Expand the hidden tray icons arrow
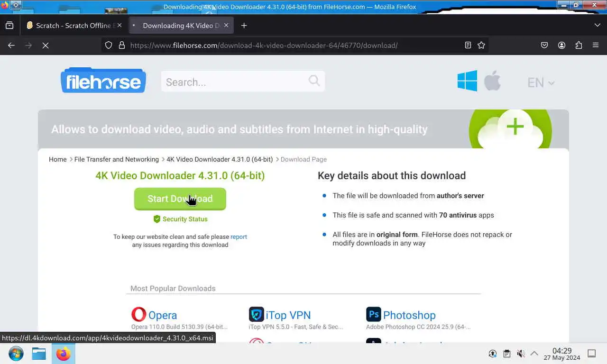This screenshot has width=607, height=364. coord(534,354)
